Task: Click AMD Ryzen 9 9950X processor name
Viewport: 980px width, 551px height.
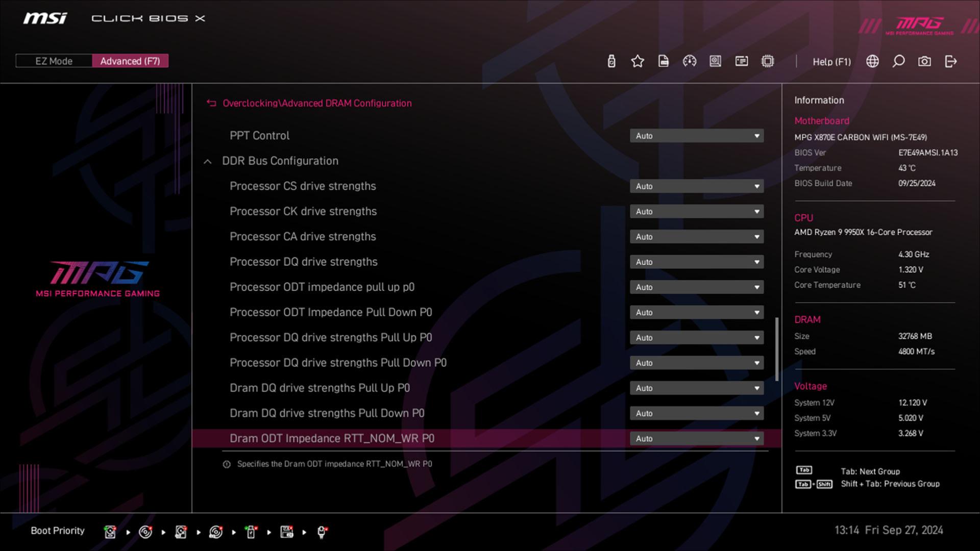Action: coord(863,232)
